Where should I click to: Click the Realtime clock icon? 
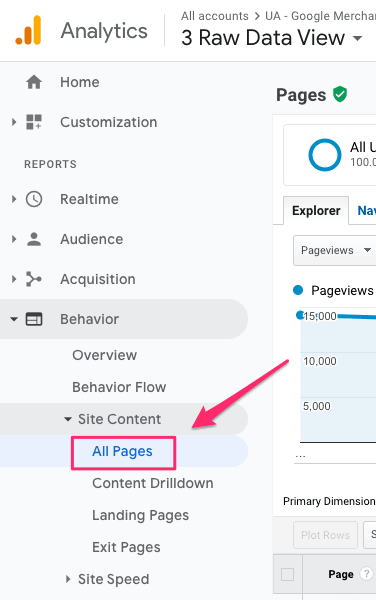click(34, 199)
